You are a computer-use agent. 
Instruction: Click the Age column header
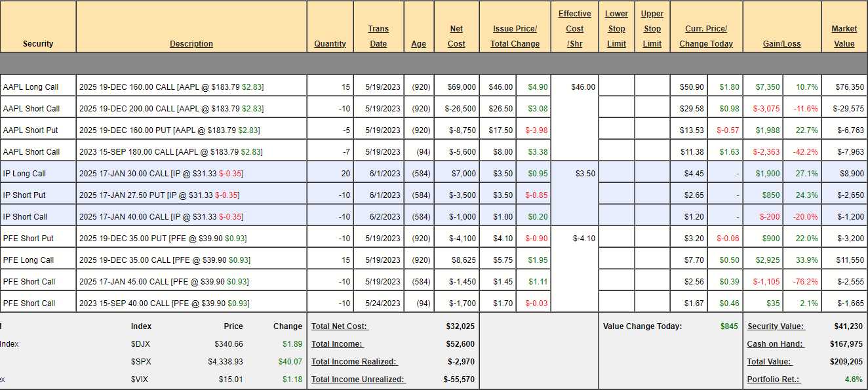(x=418, y=44)
